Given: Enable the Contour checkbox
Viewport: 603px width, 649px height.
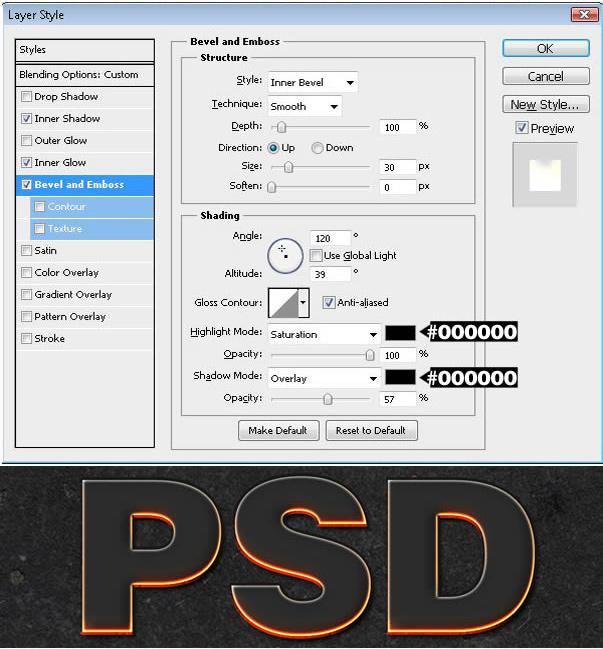Looking at the screenshot, I should [x=40, y=207].
